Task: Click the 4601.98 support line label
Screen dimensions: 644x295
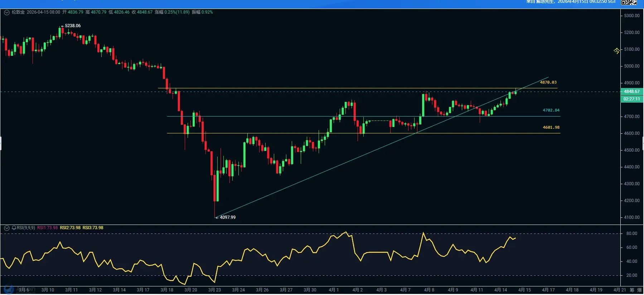Action: coord(551,127)
